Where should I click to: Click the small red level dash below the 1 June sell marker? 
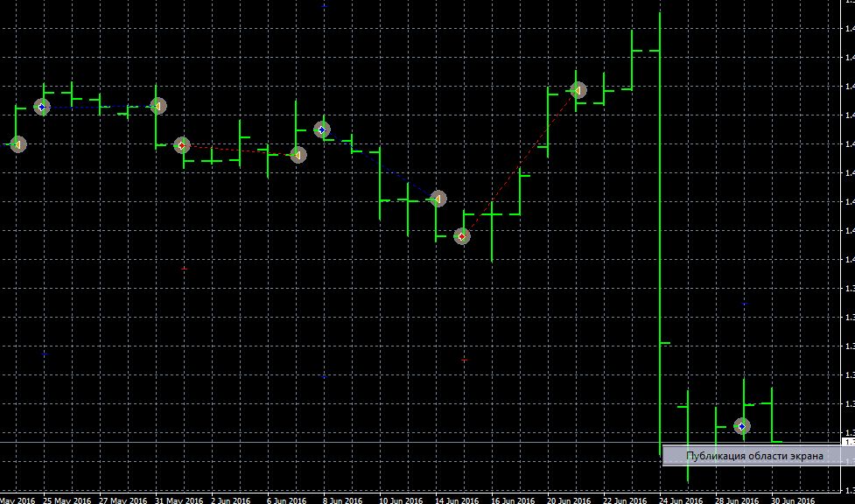(185, 269)
